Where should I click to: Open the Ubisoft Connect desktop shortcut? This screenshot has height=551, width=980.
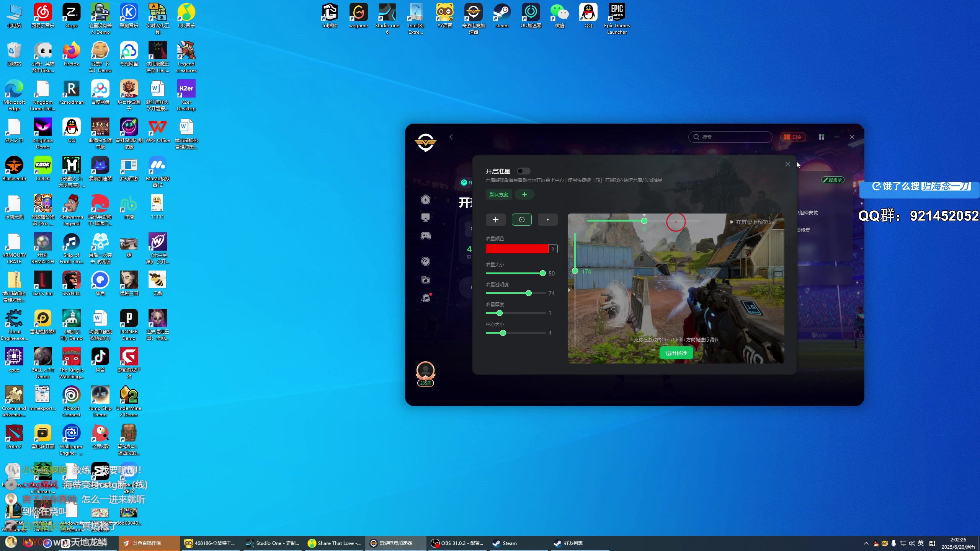[72, 402]
